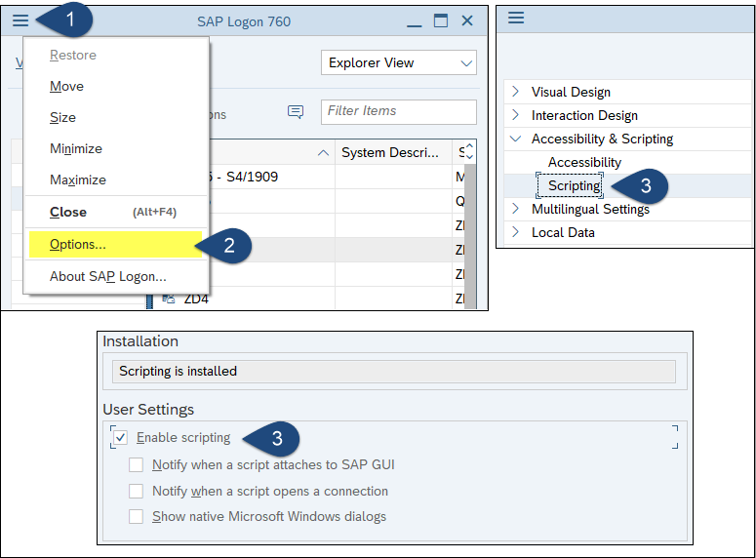Expand the Interaction Design node
This screenshot has height=558, width=756.
(x=515, y=115)
